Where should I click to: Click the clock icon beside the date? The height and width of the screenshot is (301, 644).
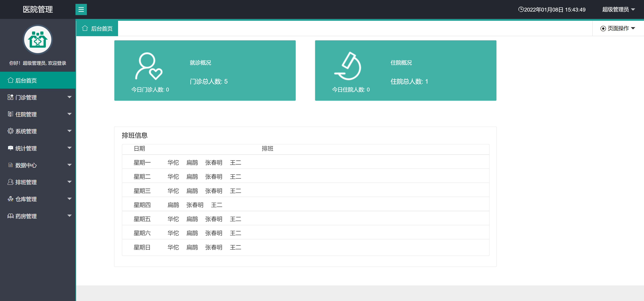click(521, 10)
